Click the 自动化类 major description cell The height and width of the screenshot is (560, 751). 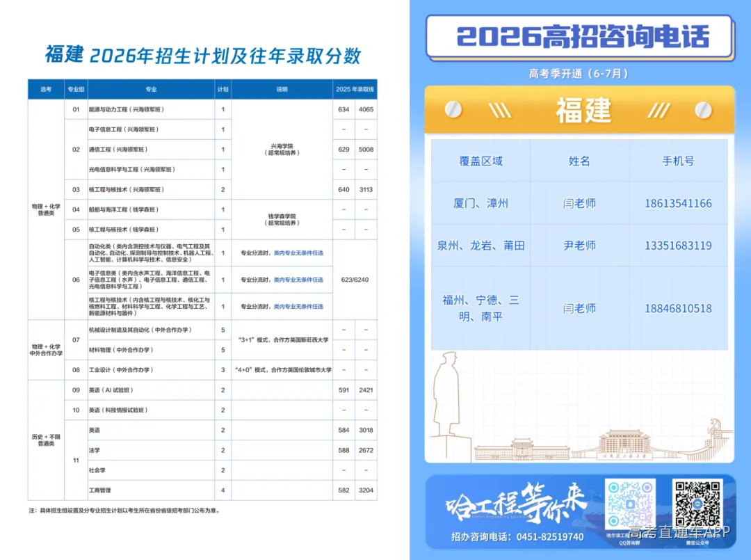click(x=152, y=253)
